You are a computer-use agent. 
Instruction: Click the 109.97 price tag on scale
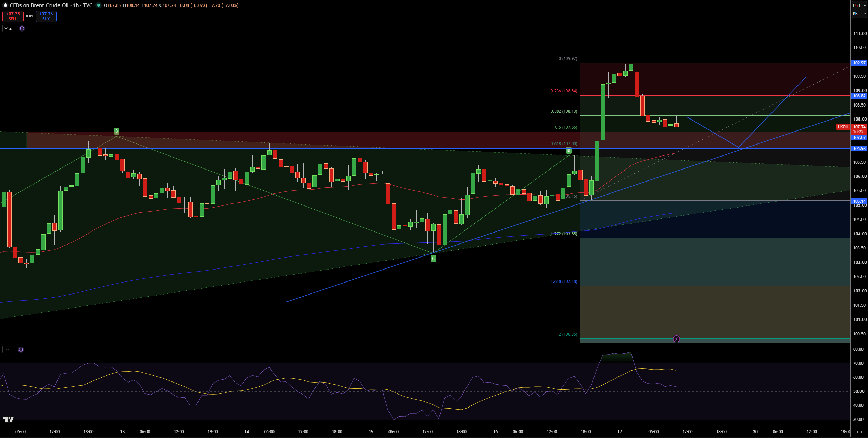coord(859,63)
